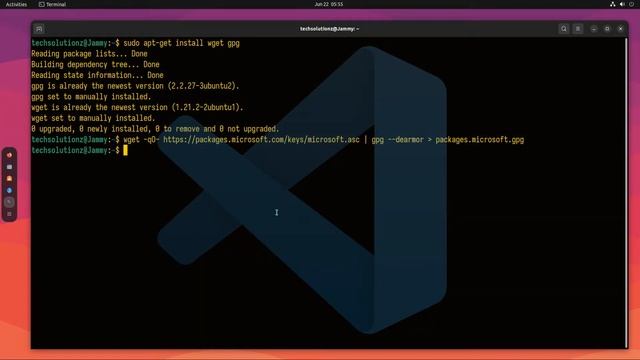Open terminal search via magnifier icon
This screenshot has width=640, height=360.
pyautogui.click(x=564, y=29)
